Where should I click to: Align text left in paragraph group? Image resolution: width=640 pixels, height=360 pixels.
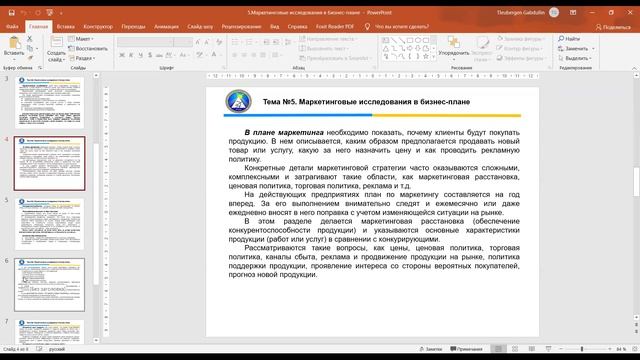click(235, 55)
